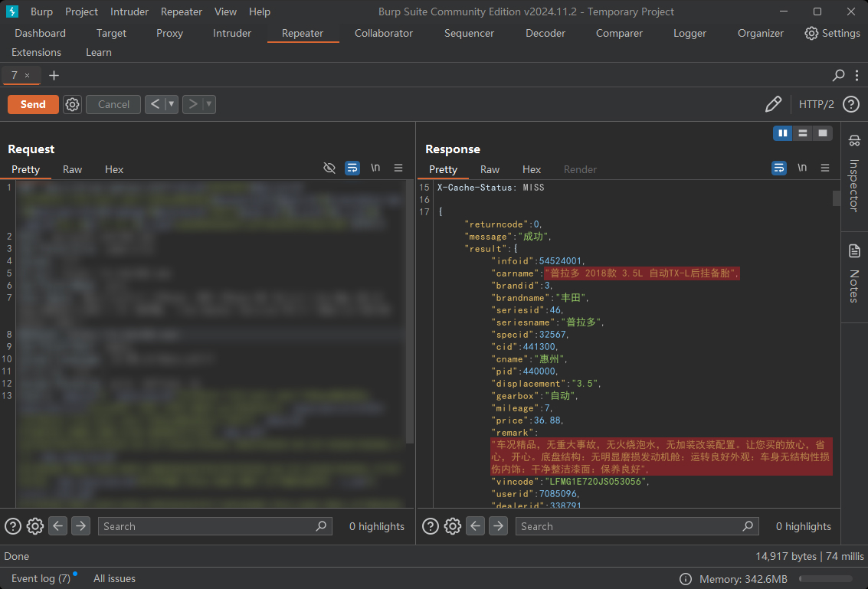Toggle hide non-printable eye icon in Request
Screen dimensions: 868x589
tap(329, 168)
